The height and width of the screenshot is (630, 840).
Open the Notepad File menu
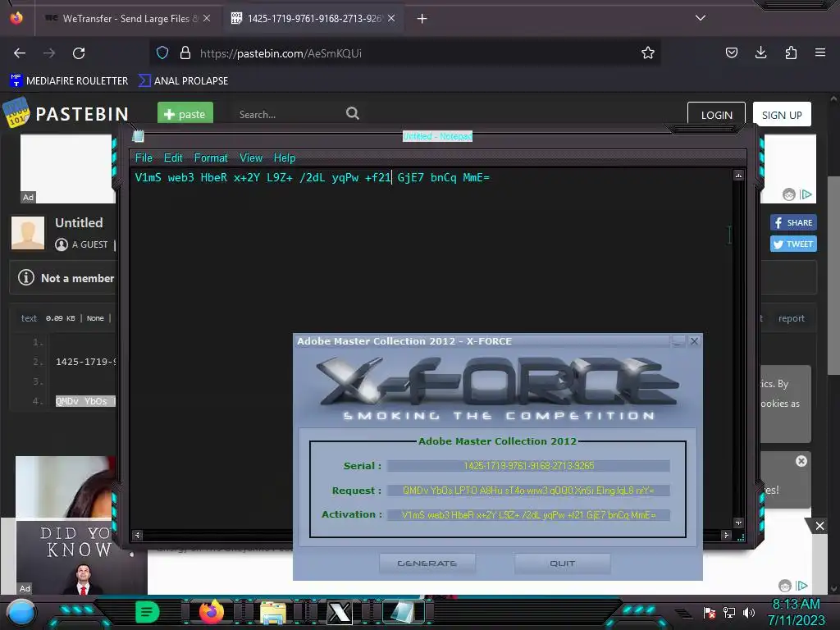(x=144, y=158)
